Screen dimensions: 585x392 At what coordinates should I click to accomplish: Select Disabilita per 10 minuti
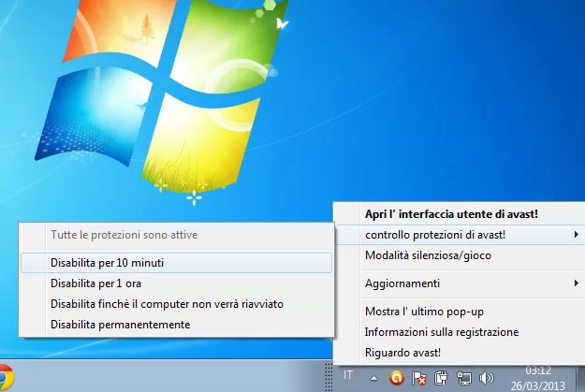tap(177, 263)
